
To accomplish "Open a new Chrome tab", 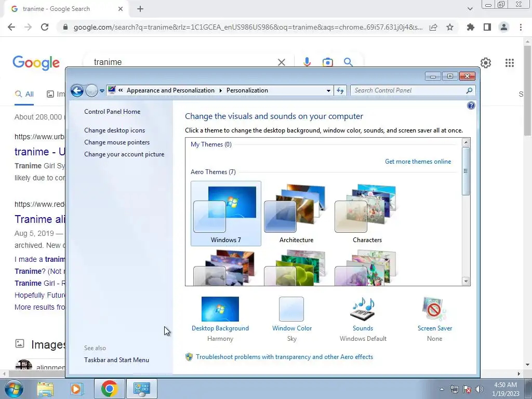I will point(140,9).
